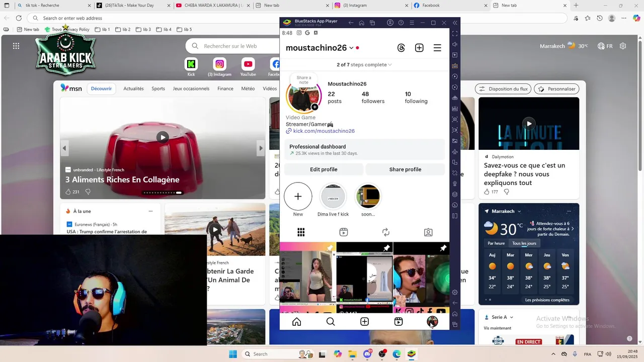Click 'Rechercher sur le Web' search box
This screenshot has width=644, height=362.
coord(231,46)
